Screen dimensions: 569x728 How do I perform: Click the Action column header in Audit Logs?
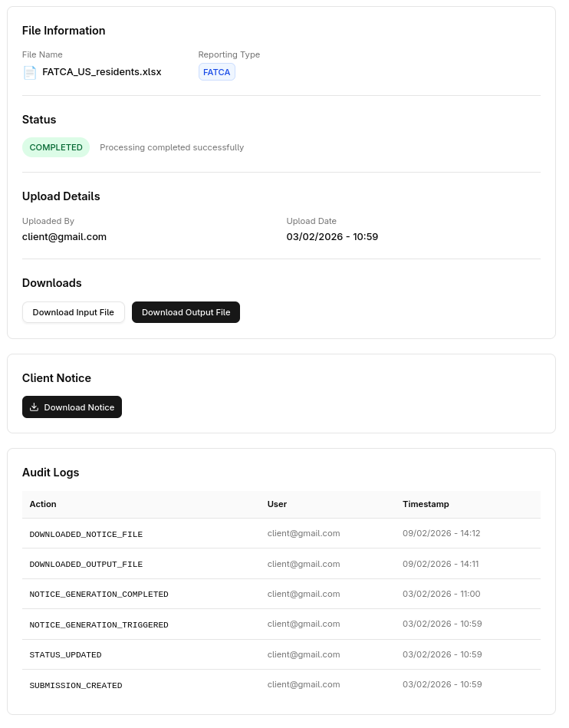(x=43, y=504)
